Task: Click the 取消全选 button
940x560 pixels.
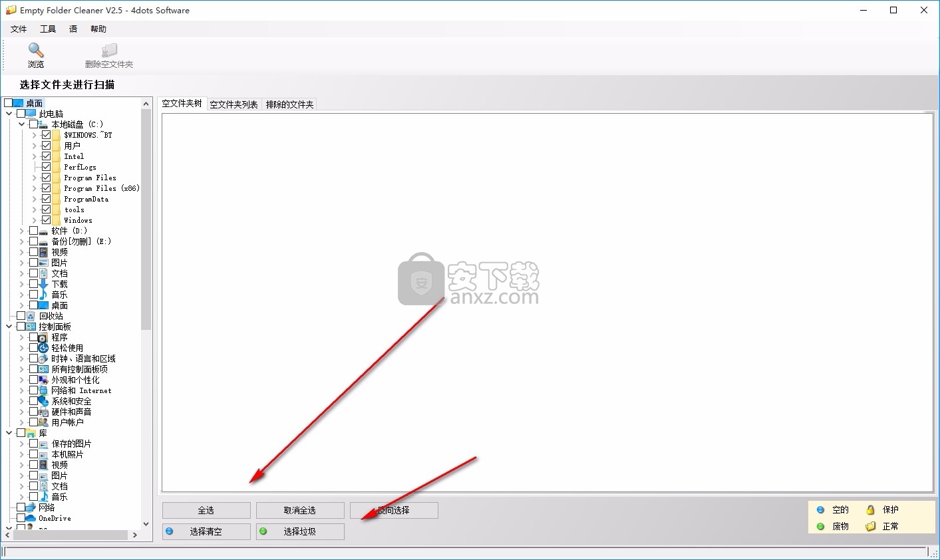Action: 300,510
